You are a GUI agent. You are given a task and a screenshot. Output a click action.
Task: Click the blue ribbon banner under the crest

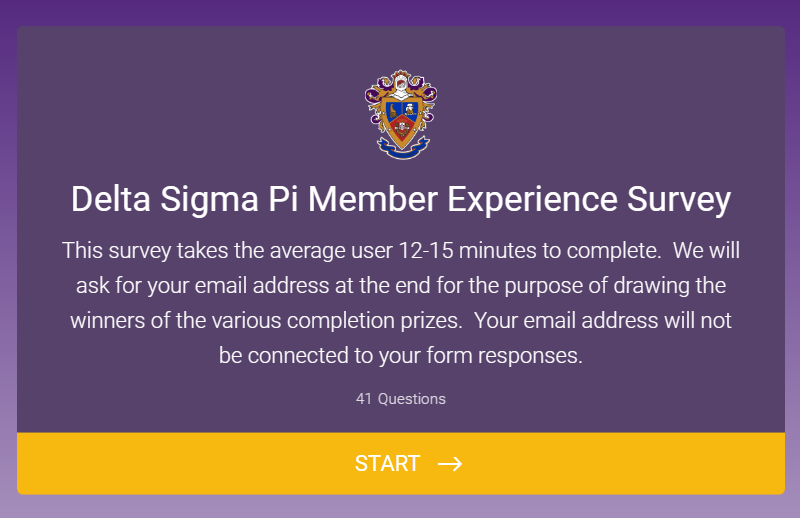[x=402, y=148]
